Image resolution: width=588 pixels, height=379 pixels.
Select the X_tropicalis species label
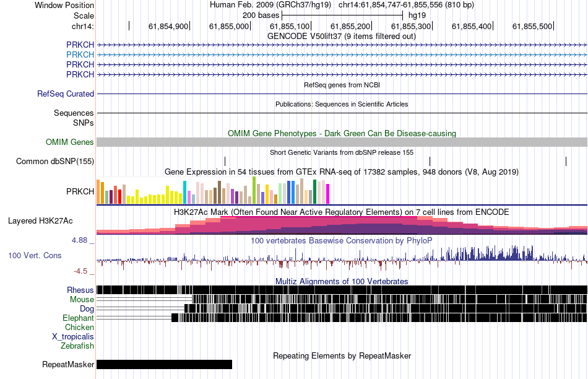click(73, 337)
